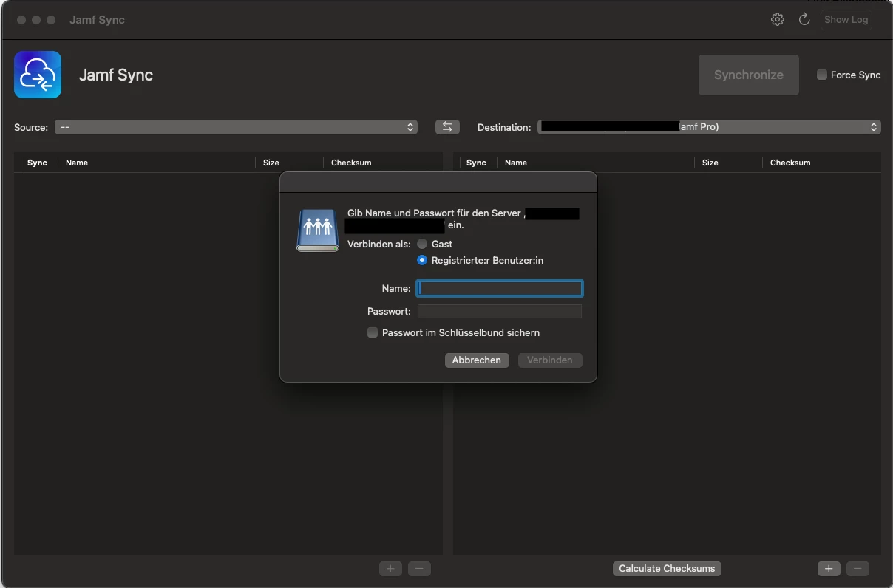Image resolution: width=893 pixels, height=588 pixels.
Task: Click destination list Sync column header
Action: tap(476, 163)
